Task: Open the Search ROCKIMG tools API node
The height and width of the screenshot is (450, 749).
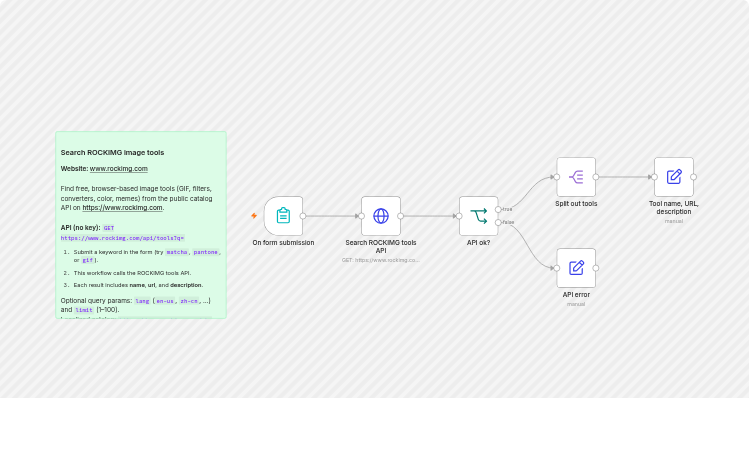Action: pyautogui.click(x=381, y=216)
